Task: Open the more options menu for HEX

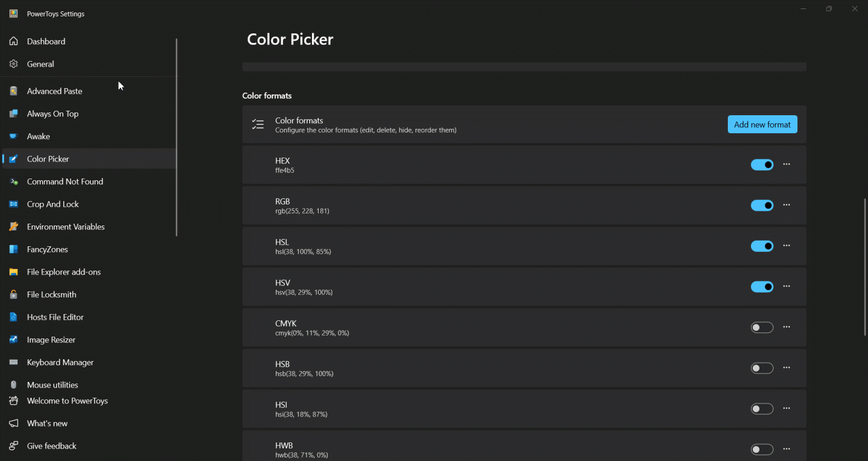Action: tap(787, 164)
